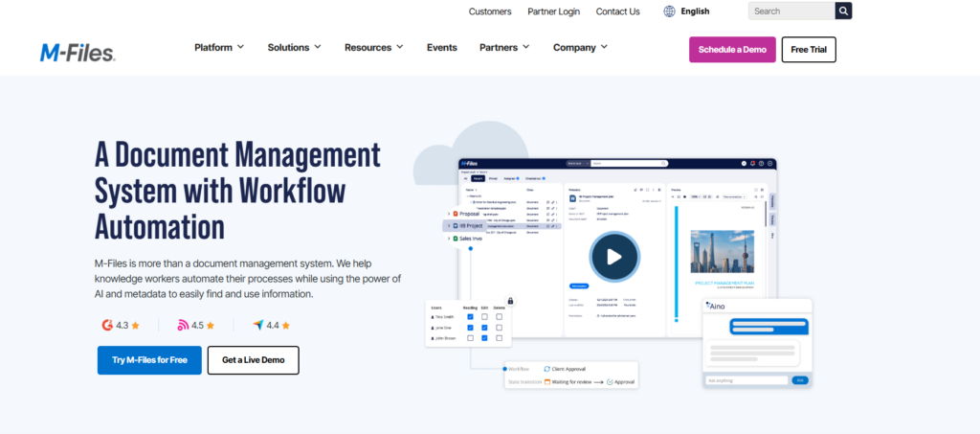The height and width of the screenshot is (434, 980).
Task: Click the globe language icon
Action: (669, 11)
